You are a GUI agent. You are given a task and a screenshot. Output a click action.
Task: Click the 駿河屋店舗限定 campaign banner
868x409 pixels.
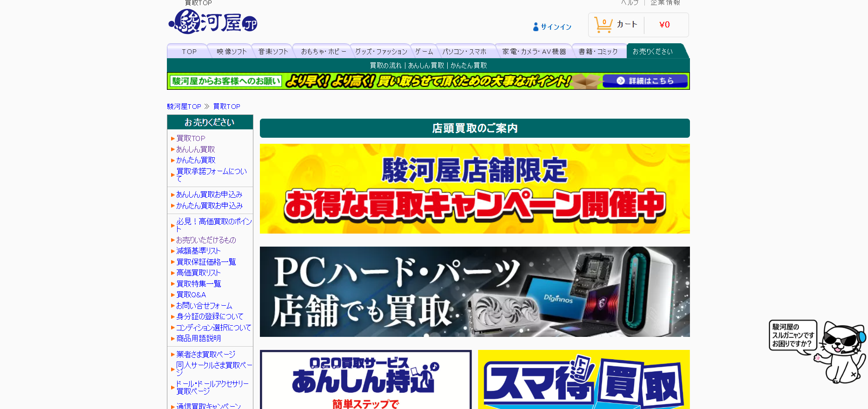[x=475, y=189]
